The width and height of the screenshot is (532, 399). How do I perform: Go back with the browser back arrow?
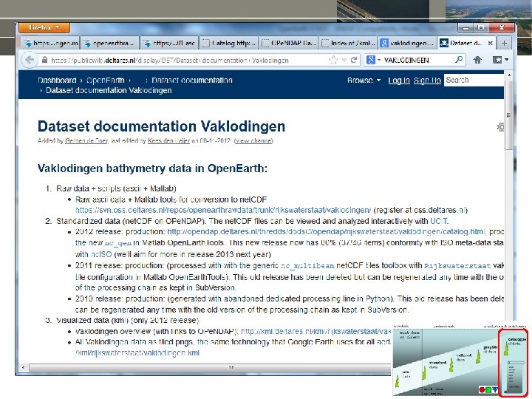tap(30, 60)
